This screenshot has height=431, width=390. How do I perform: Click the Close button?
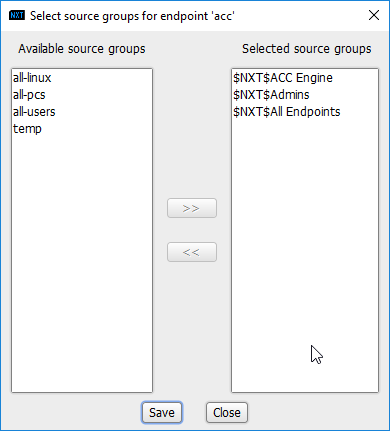[x=227, y=413]
